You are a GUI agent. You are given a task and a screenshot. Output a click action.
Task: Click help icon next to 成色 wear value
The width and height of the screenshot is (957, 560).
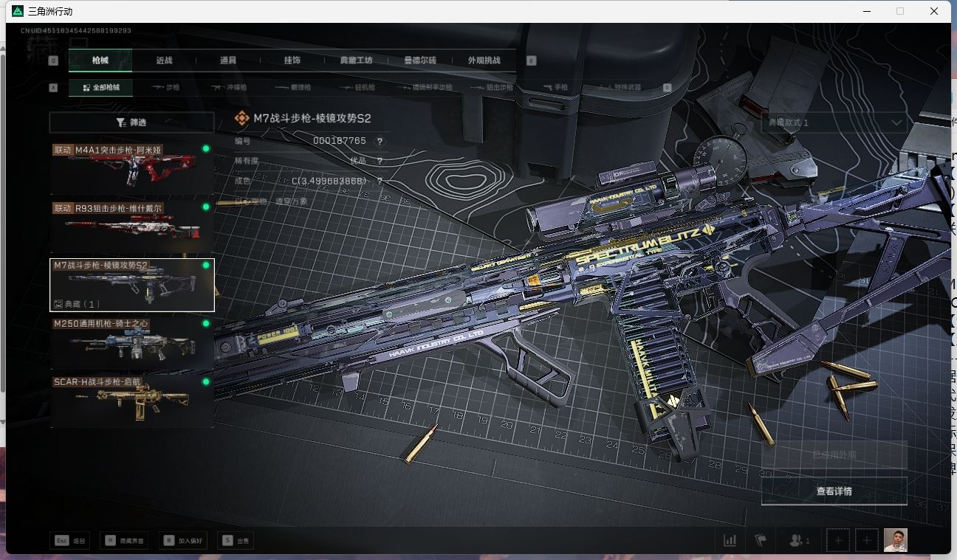pyautogui.click(x=380, y=181)
